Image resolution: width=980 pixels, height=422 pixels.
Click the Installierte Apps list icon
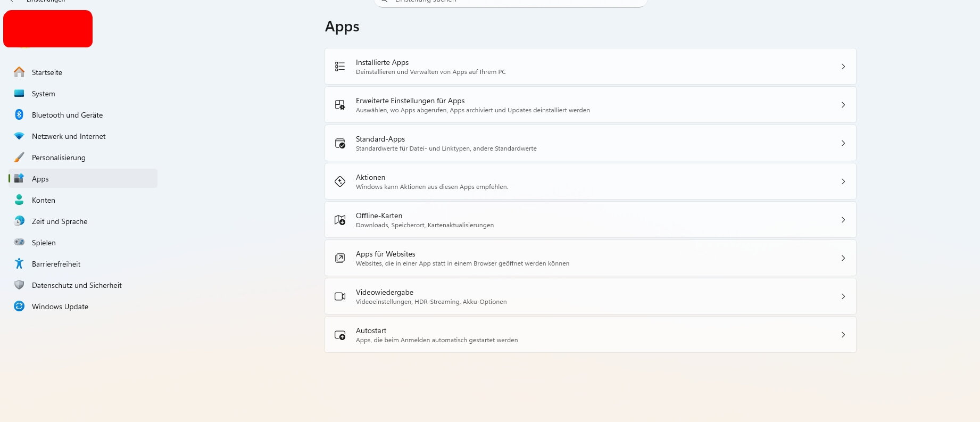[340, 67]
